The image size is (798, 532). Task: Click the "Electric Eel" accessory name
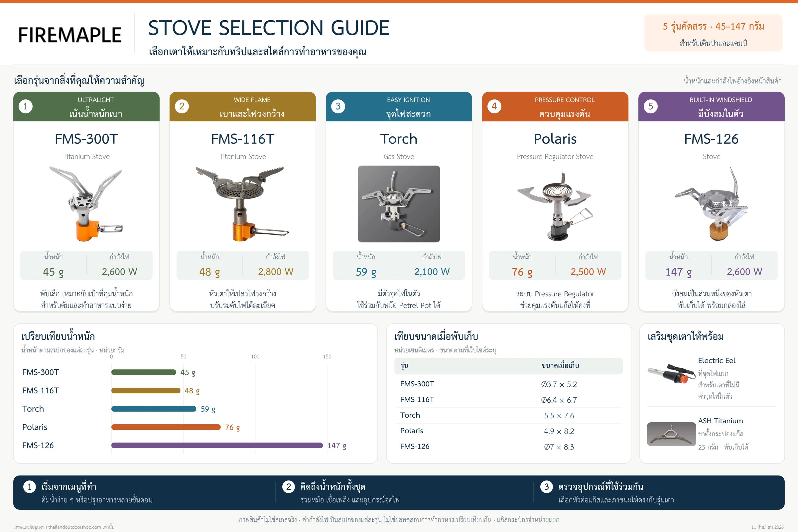(717, 361)
